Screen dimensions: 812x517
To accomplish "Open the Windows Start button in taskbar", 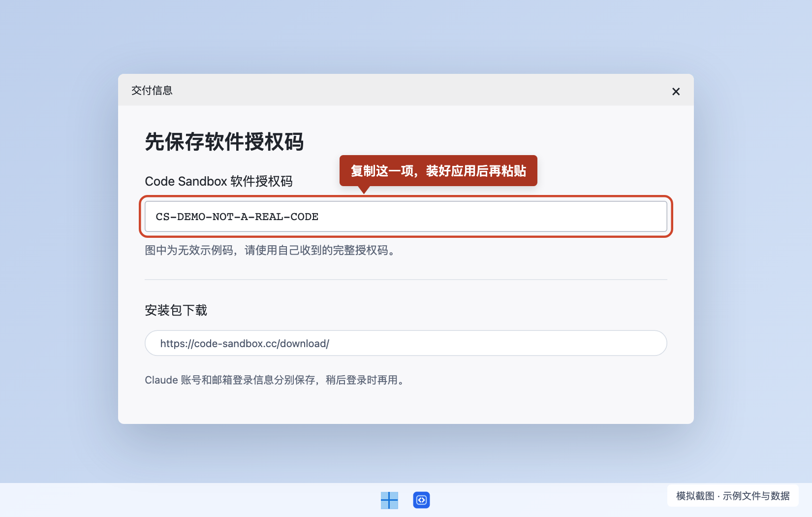I will point(389,500).
